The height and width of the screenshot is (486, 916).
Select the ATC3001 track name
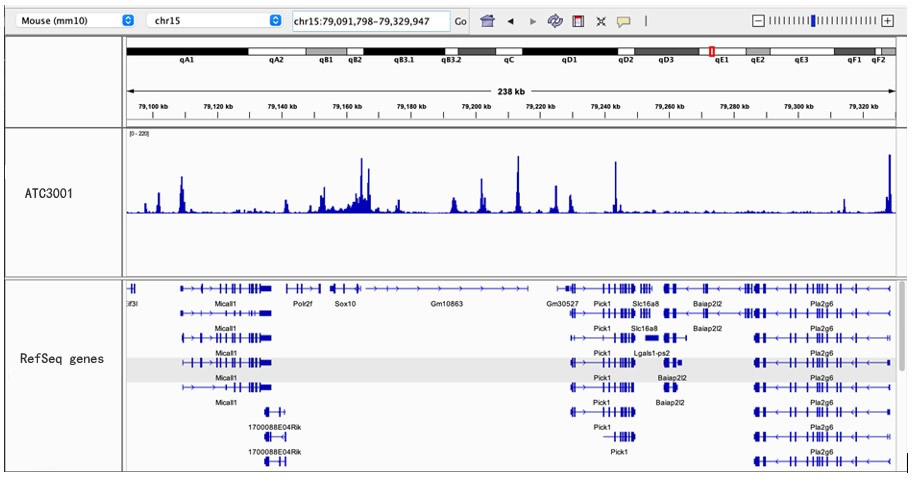click(x=48, y=194)
